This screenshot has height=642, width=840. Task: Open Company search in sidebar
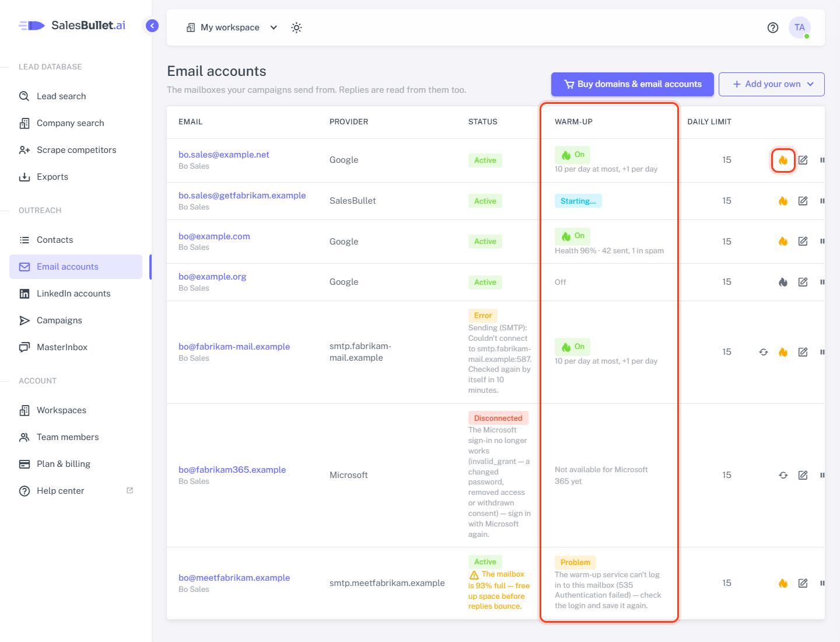click(x=76, y=123)
